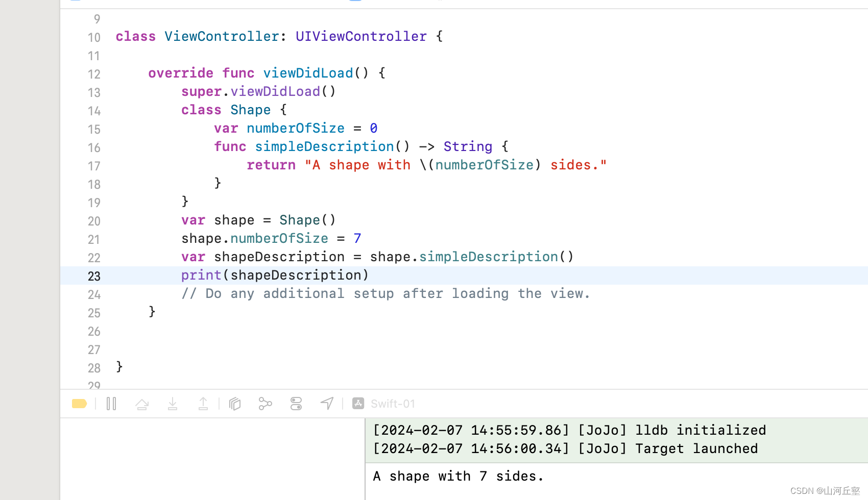Set a breakpoint on line 20
This screenshot has height=500, width=868.
(x=94, y=221)
